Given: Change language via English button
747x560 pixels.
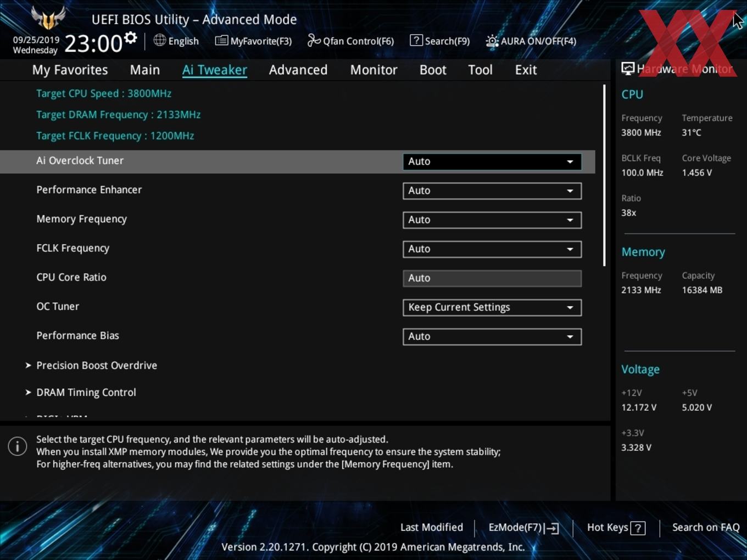Looking at the screenshot, I should (176, 41).
